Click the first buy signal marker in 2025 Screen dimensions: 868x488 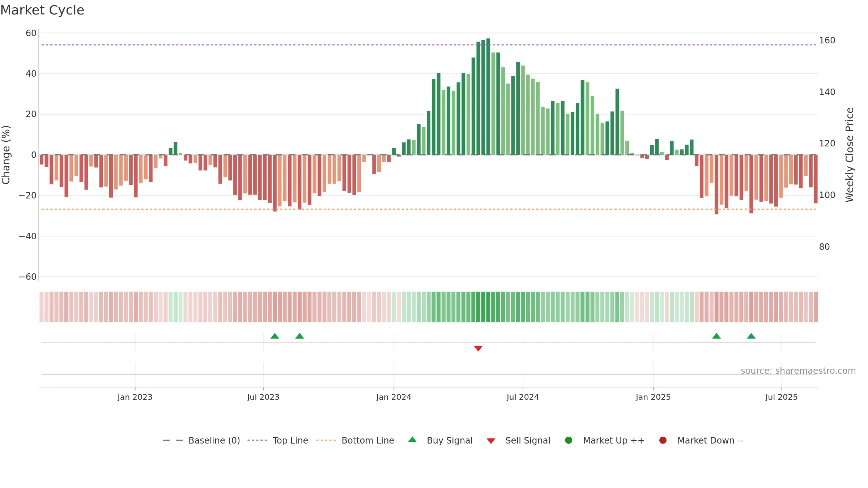716,336
